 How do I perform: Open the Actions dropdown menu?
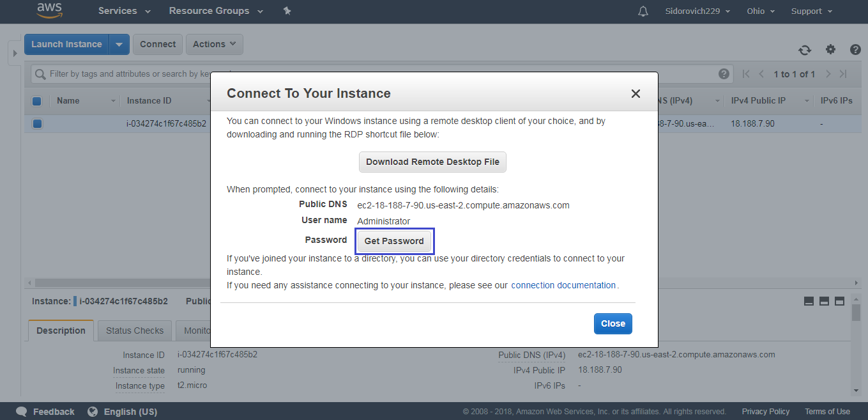point(215,44)
